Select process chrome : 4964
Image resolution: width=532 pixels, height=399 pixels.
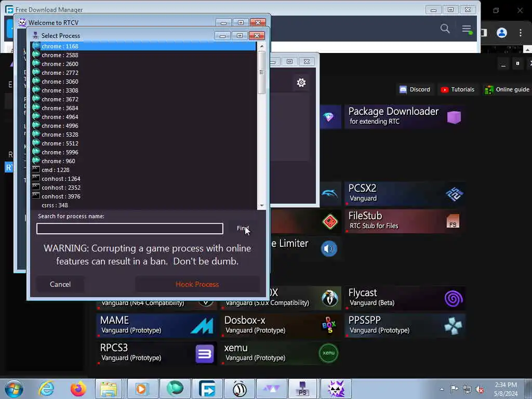point(143,117)
